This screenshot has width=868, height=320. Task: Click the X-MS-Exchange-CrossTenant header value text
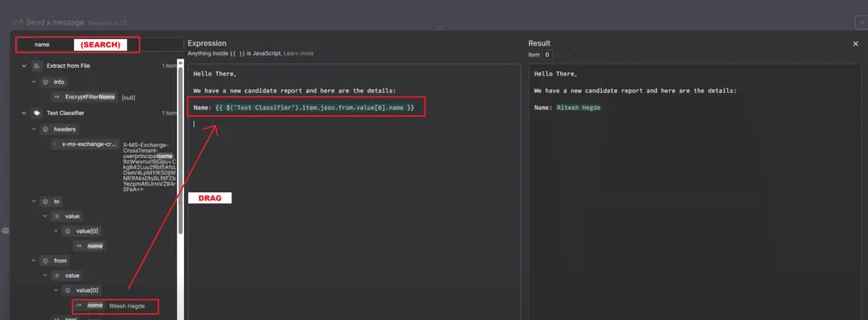pos(149,167)
